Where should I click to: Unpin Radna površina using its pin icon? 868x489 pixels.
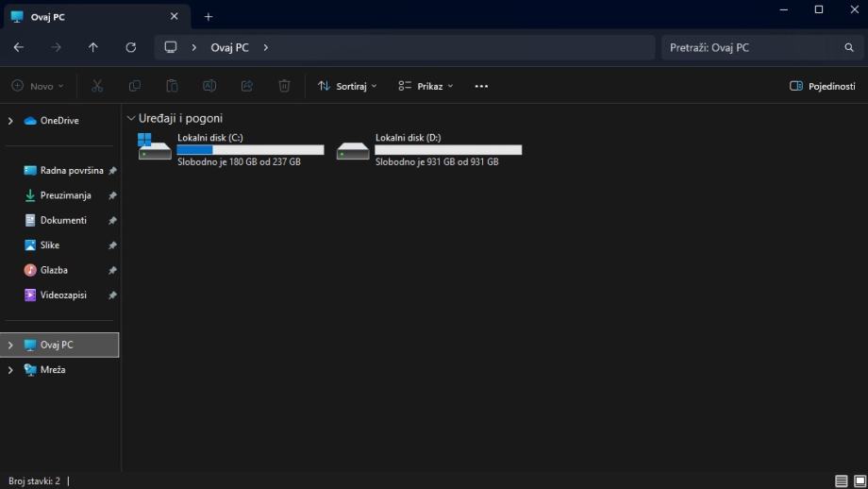[112, 171]
